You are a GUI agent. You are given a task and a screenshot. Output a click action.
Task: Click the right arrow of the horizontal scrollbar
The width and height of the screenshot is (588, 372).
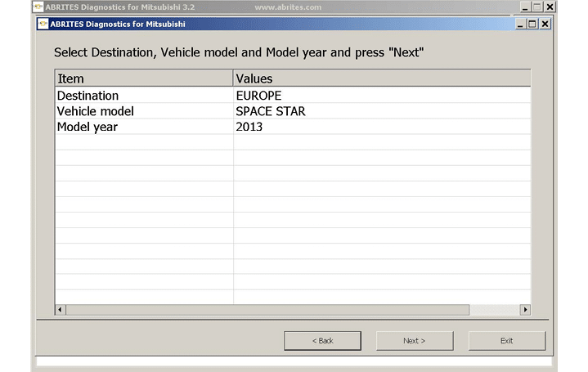[x=525, y=310]
